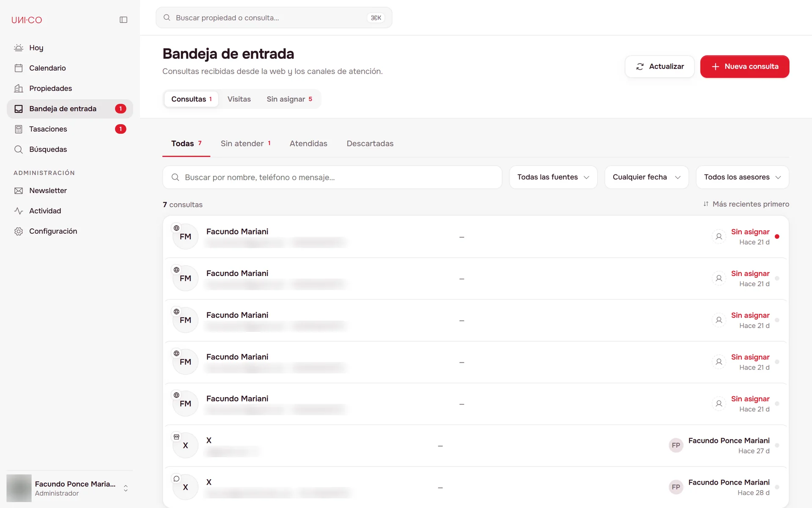812x508 pixels.
Task: Select the Descartadas filter tab
Action: point(370,144)
